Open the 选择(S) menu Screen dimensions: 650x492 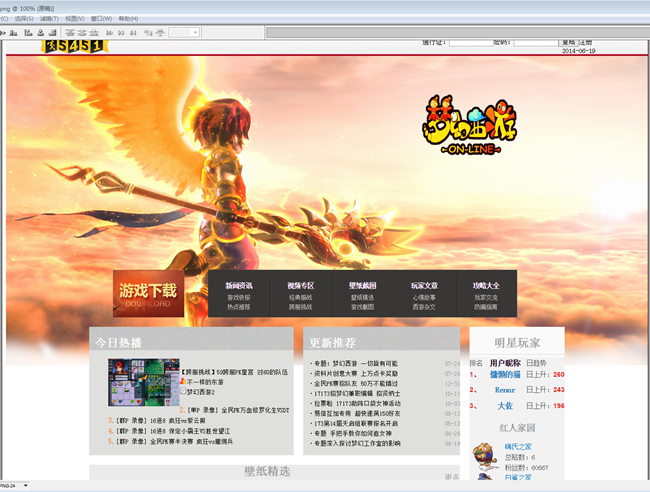click(23, 18)
